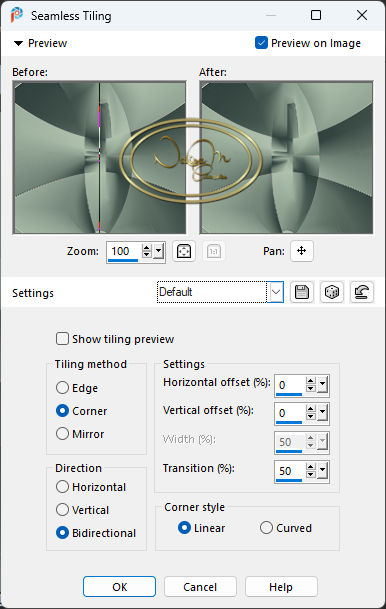Enable Show tiling preview checkbox

(x=62, y=339)
